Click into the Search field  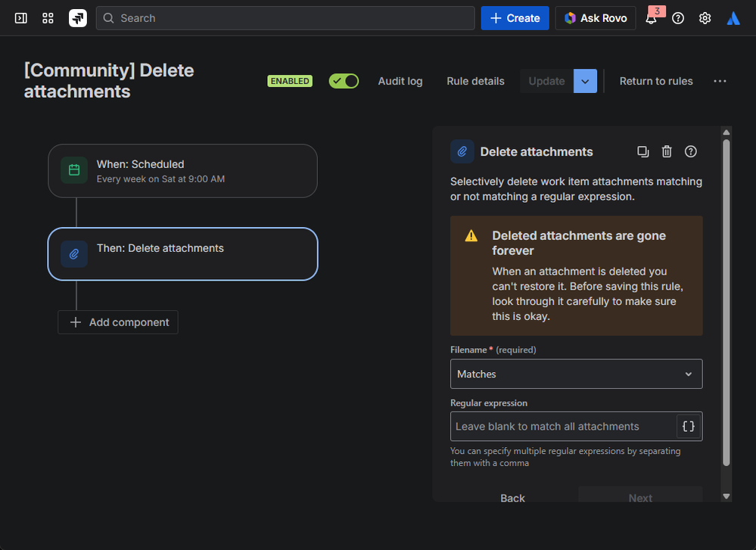pos(285,18)
